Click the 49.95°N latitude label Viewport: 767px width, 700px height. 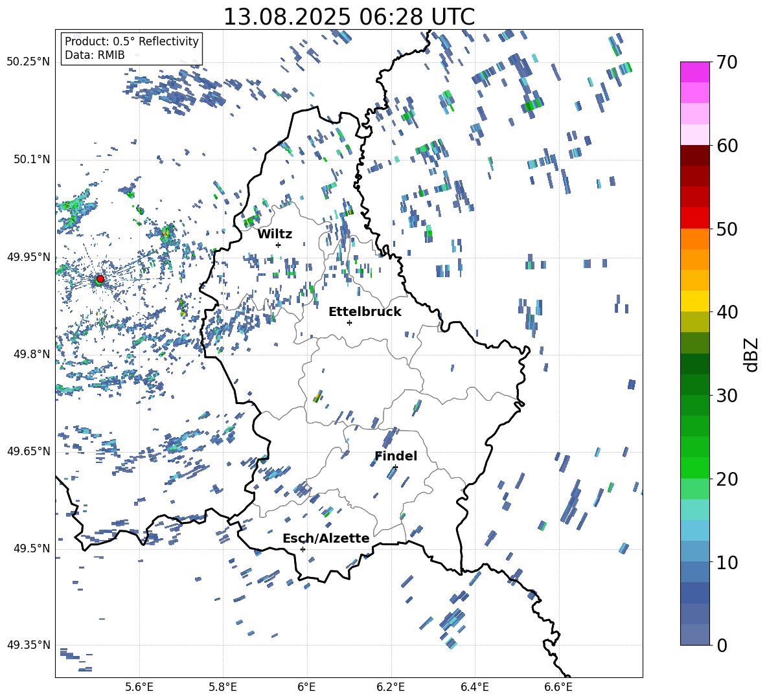pyautogui.click(x=29, y=256)
